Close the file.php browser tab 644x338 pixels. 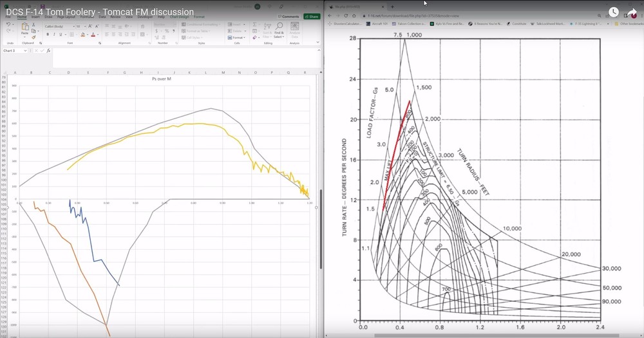(383, 6)
